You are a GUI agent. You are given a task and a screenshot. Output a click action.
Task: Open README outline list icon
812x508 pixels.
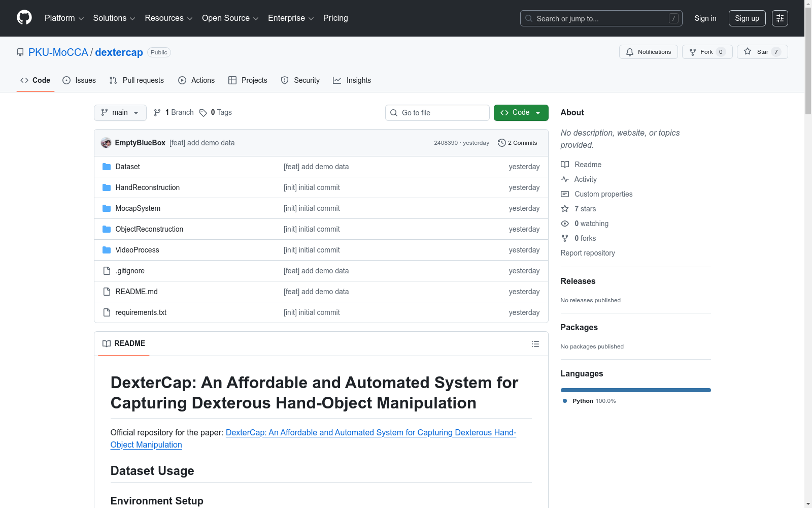click(x=535, y=344)
